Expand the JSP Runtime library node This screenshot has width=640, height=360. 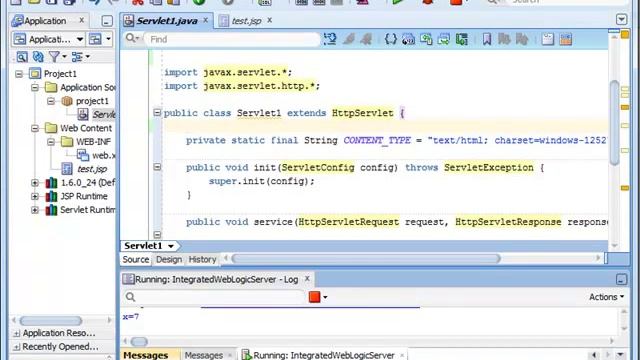click(35, 196)
